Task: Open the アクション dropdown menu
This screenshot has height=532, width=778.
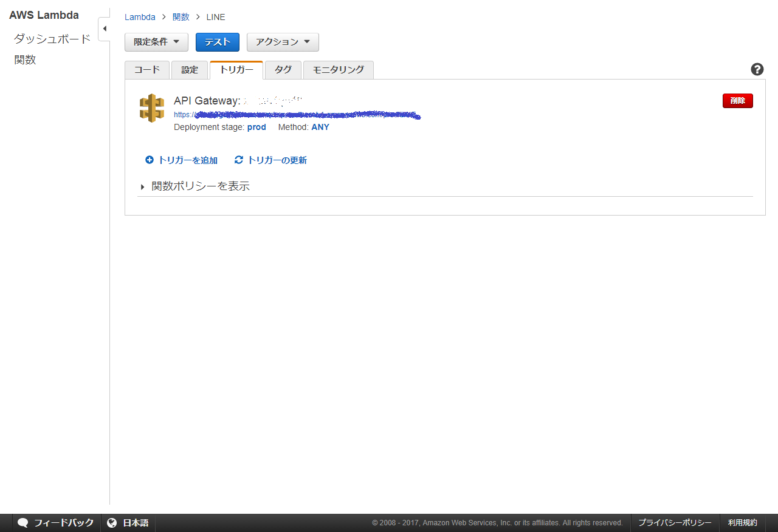Action: [283, 42]
